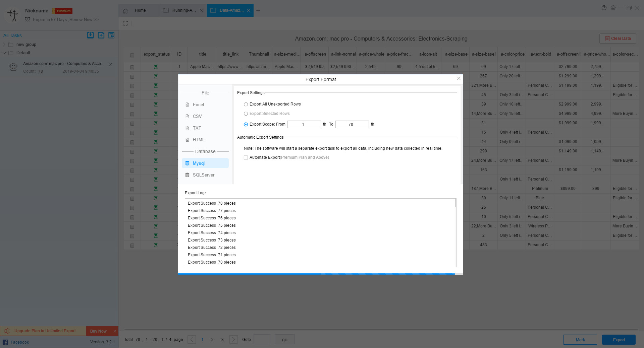The width and height of the screenshot is (644, 348).
Task: Click the import task icon beside All Tasks
Action: click(x=90, y=35)
